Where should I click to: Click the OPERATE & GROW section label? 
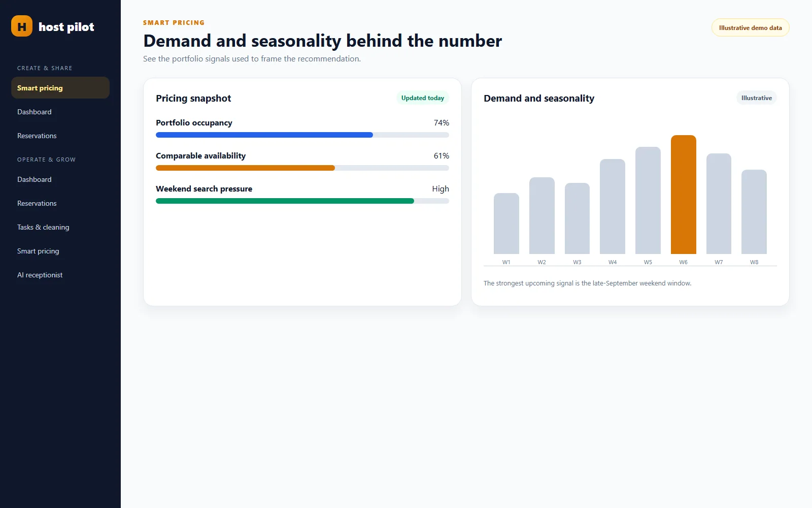point(46,160)
